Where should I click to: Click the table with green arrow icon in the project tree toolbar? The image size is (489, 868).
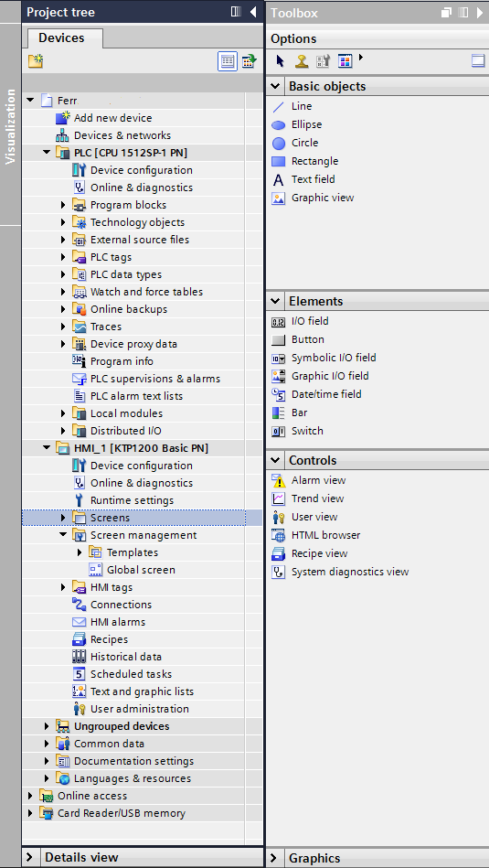[x=249, y=61]
